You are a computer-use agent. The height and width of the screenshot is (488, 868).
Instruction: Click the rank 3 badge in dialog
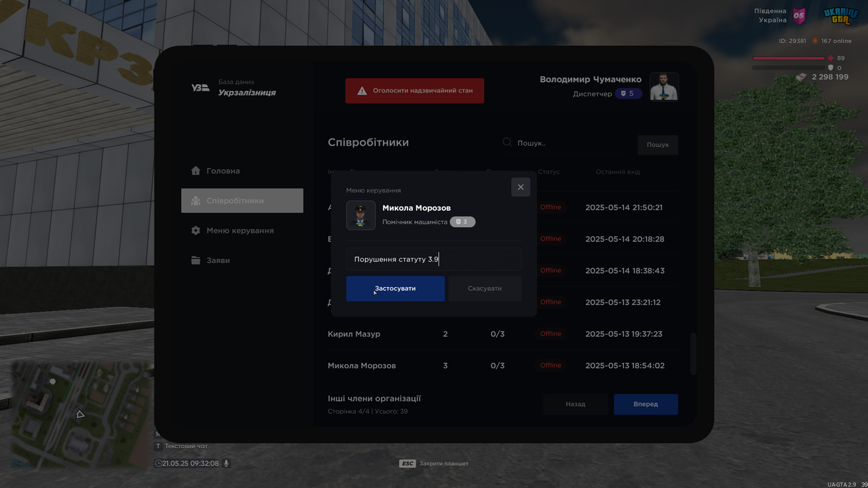[462, 222]
